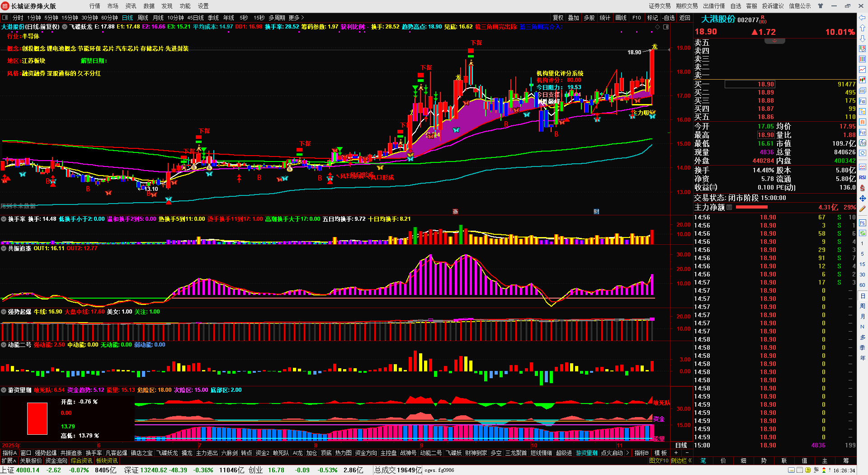Toggle the 换手率 indicator panel circle
The width and height of the screenshot is (868, 475).
click(4, 219)
